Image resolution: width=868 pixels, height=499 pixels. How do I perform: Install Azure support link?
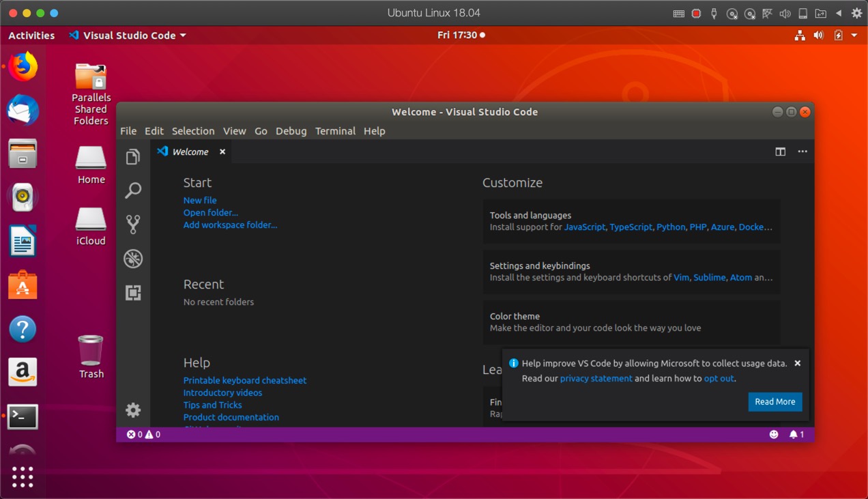pyautogui.click(x=723, y=227)
